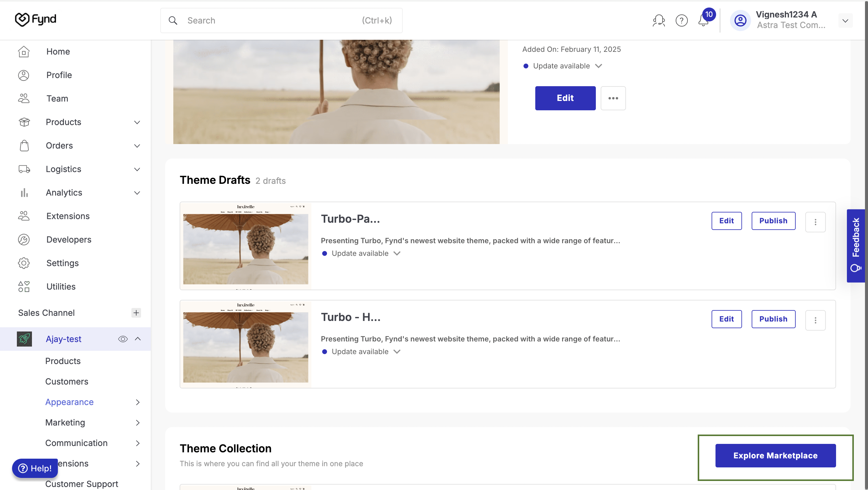The height and width of the screenshot is (490, 868).
Task: Open the Feedback side tab
Action: point(856,246)
